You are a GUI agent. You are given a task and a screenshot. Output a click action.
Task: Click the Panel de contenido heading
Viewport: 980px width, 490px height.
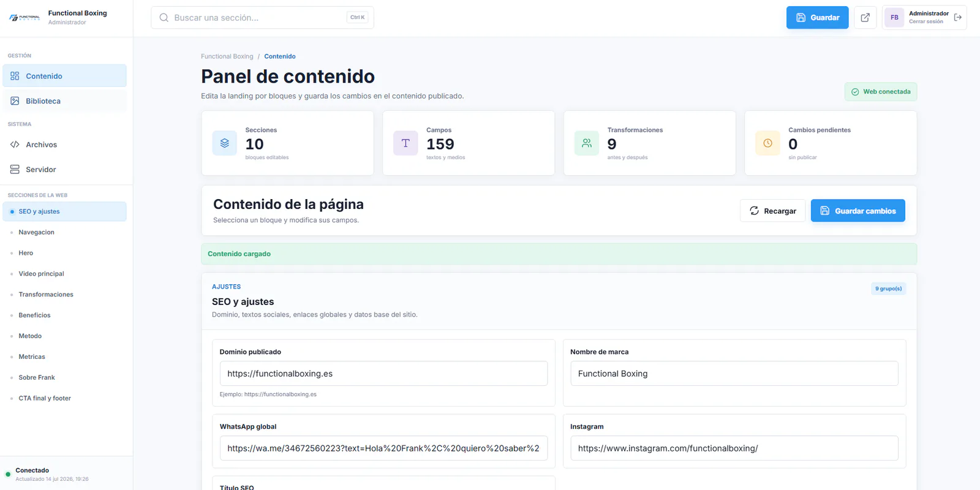click(288, 77)
